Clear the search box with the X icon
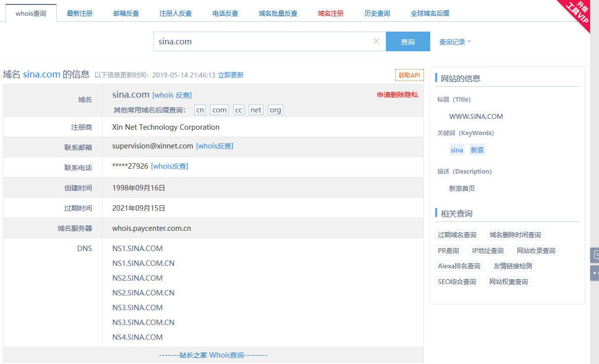599x364 pixels. pos(376,41)
